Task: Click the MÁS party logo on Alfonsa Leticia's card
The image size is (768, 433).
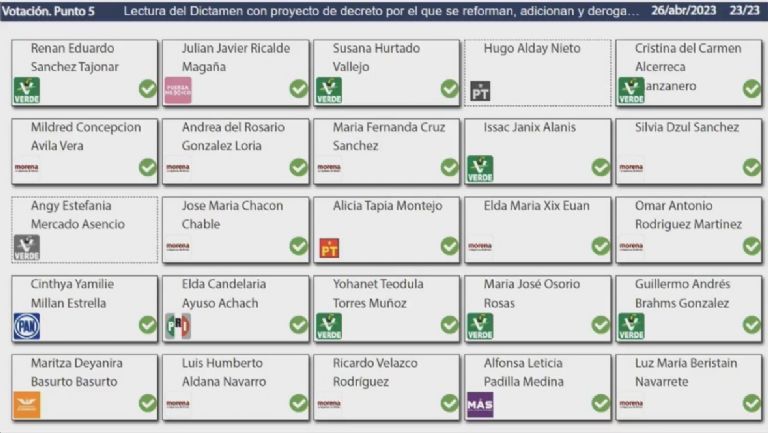Action: (480, 405)
